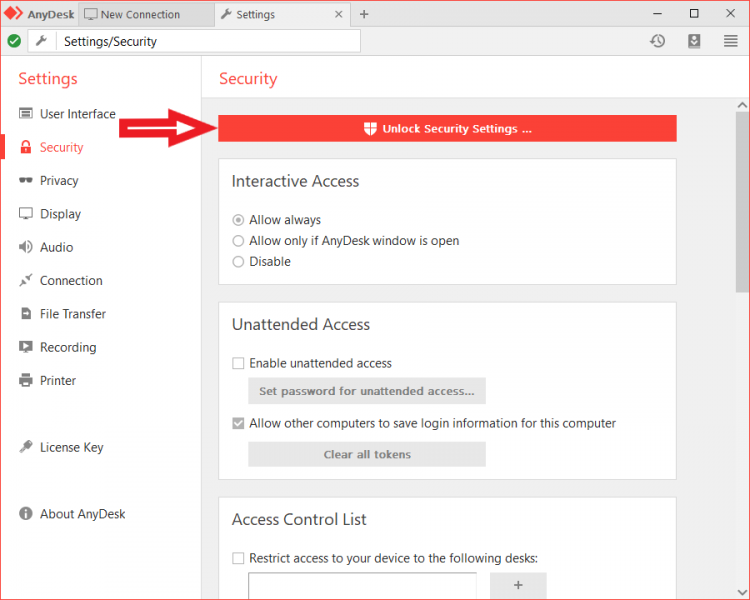Click the Security padlock icon
The height and width of the screenshot is (600, 750).
[x=26, y=147]
